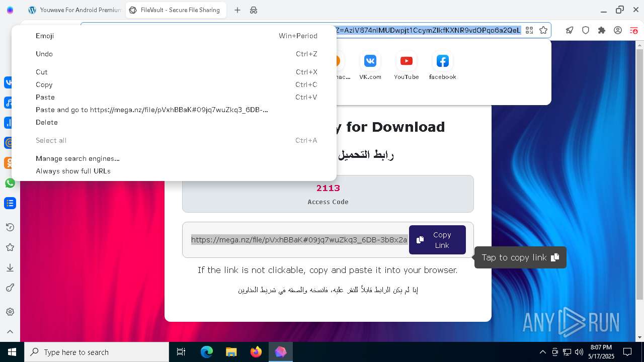Image resolution: width=644 pixels, height=362 pixels.
Task: Open the shield privacy protection icon
Action: coord(586,30)
